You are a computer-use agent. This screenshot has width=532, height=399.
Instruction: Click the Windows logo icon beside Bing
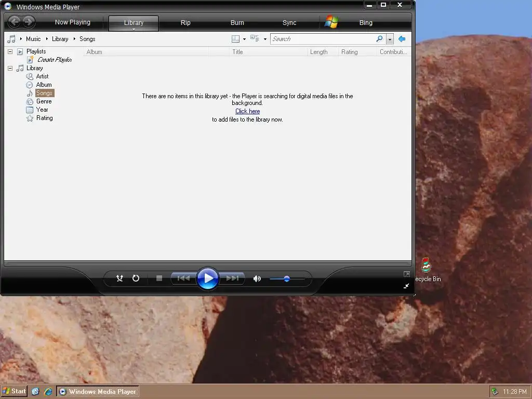click(x=331, y=22)
